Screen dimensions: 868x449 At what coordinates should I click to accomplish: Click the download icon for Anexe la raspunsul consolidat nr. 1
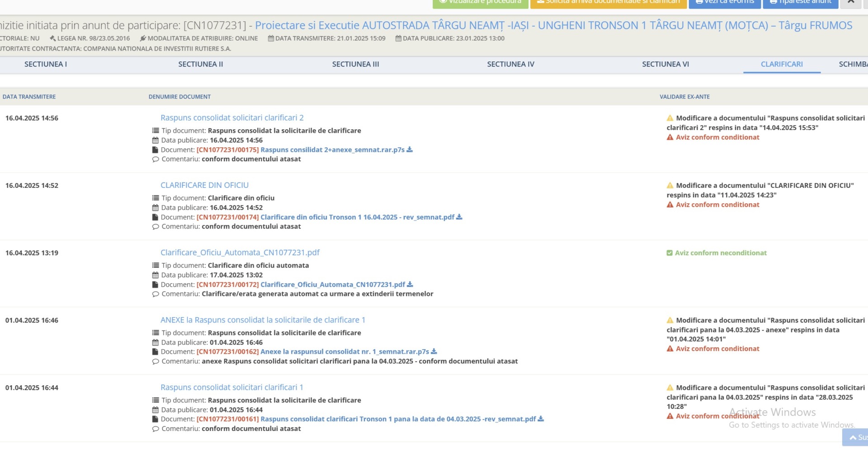[434, 351]
